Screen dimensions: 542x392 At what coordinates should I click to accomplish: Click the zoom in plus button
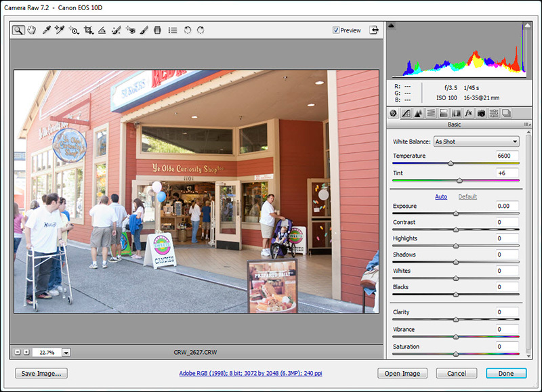(26, 352)
